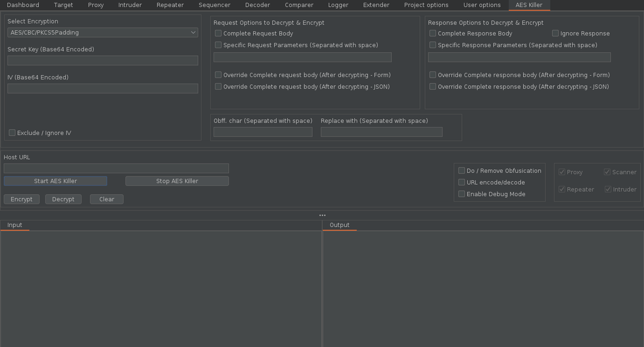This screenshot has height=347, width=644.
Task: Check Complete Request Body option
Action: [x=218, y=33]
